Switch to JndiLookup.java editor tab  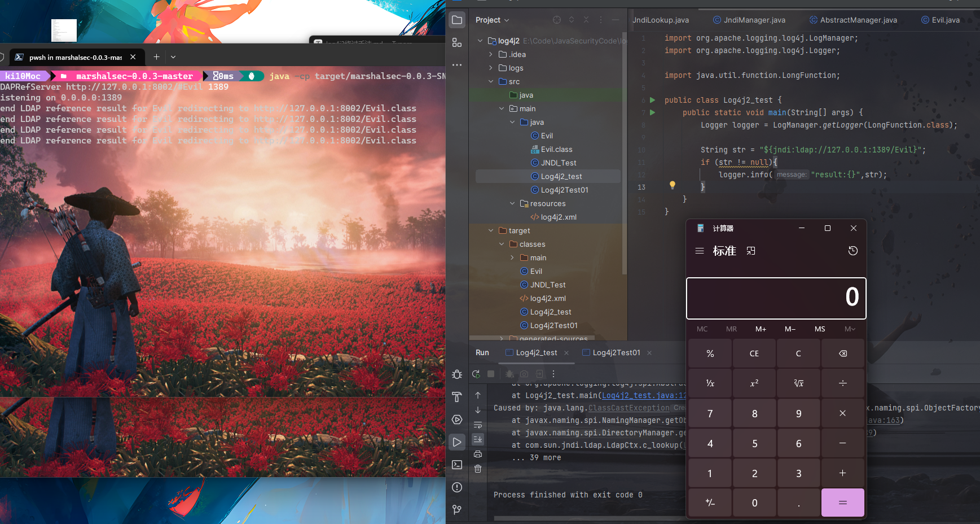tap(661, 20)
